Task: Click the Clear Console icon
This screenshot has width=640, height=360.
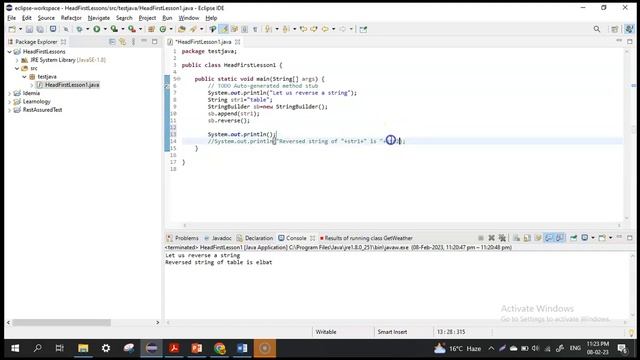Action: [x=516, y=238]
